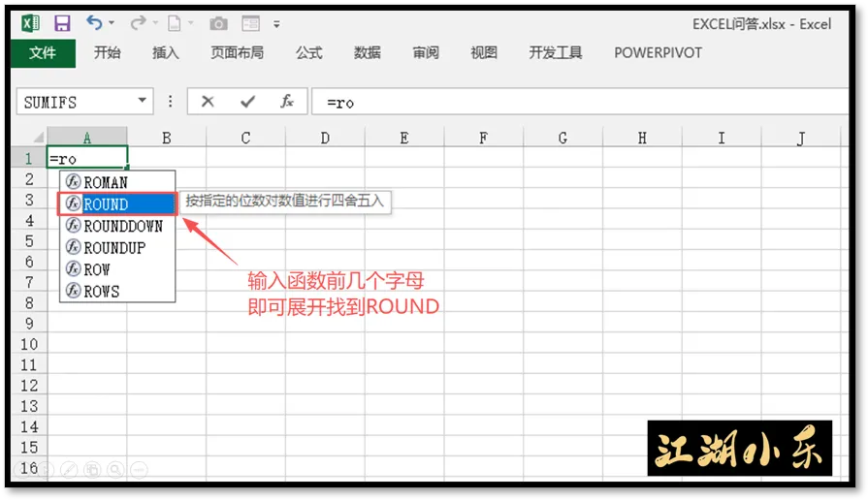This screenshot has height=500, width=868.
Task: Cancel formula entry with the X icon
Action: tap(208, 101)
